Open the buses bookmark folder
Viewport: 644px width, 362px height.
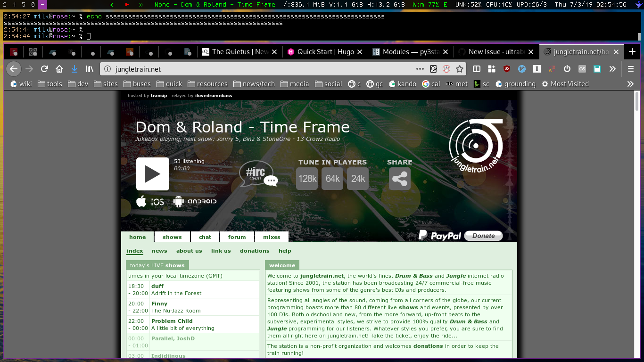pyautogui.click(x=137, y=84)
